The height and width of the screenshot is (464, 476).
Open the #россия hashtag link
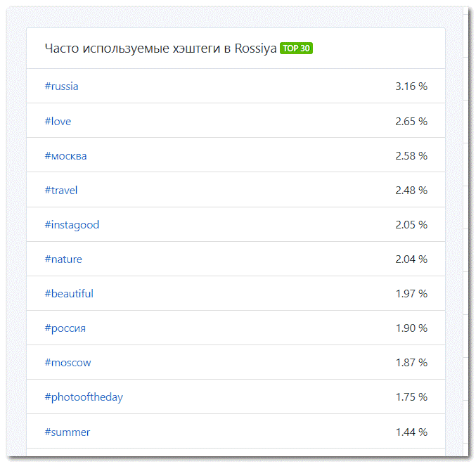[65, 328]
